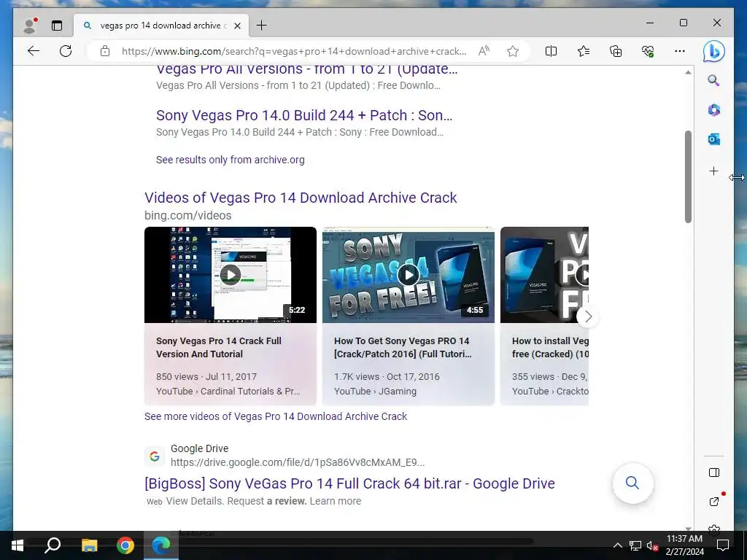Close the vegas pro 14 search tab
747x560 pixels.
237,26
